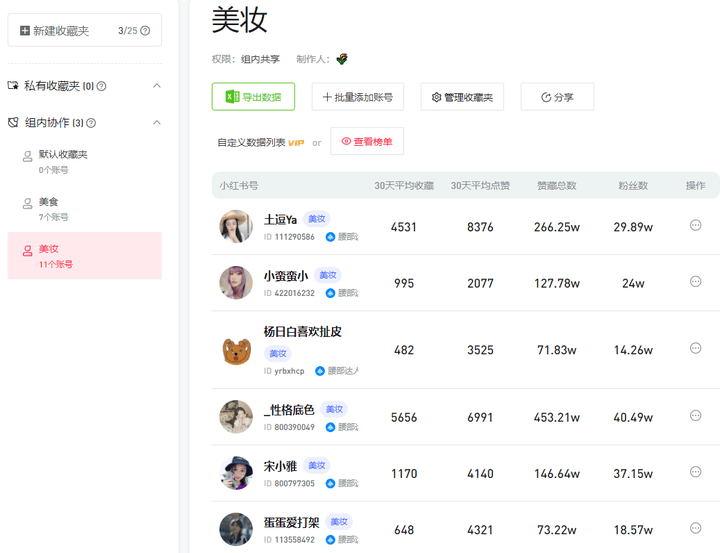720x553 pixels.
Task: Open the 美食 folder
Action: [x=49, y=202]
